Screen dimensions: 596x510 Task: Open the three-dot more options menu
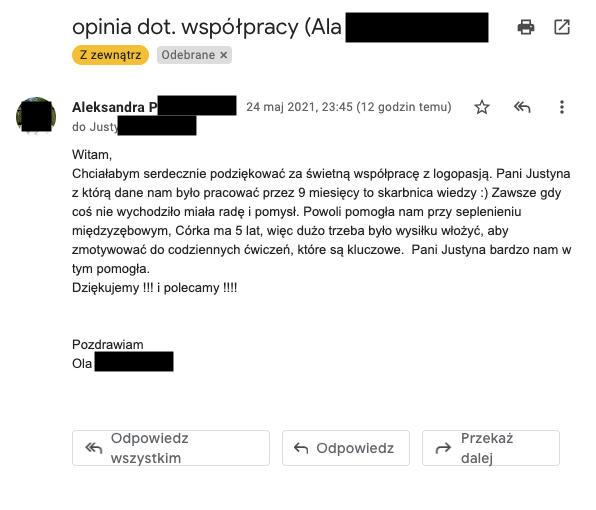pos(562,107)
